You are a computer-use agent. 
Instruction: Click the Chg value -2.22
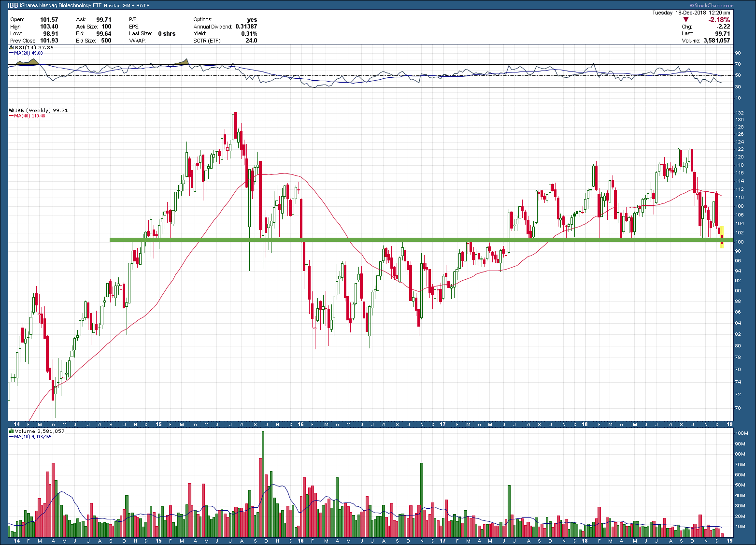click(x=723, y=27)
